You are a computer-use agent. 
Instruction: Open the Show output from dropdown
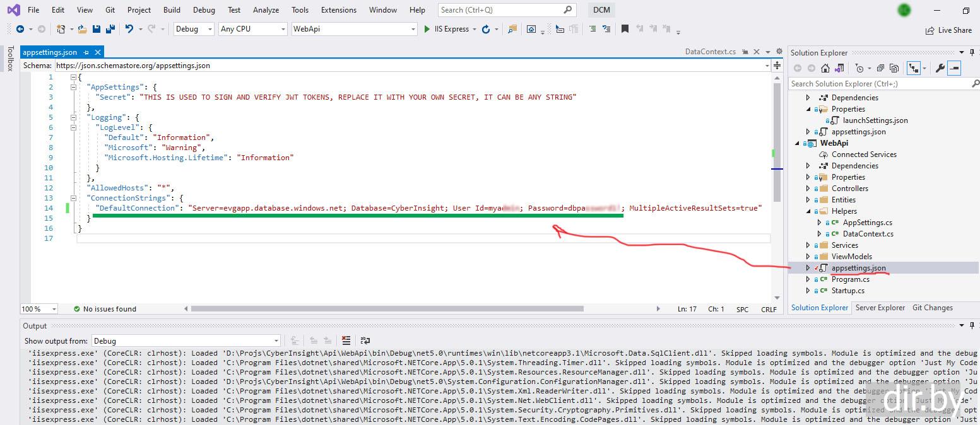pos(186,341)
